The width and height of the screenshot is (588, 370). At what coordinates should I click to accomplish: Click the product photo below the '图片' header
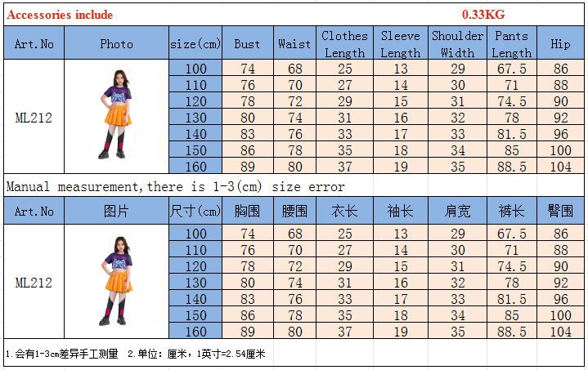tap(116, 282)
